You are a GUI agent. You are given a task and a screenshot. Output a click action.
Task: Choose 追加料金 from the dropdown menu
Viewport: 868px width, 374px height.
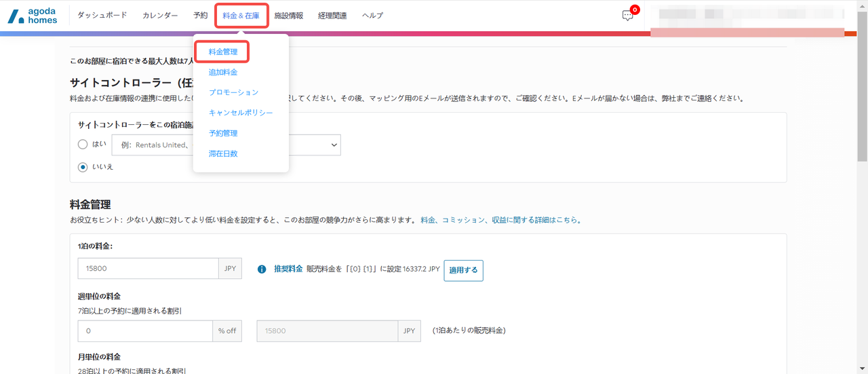click(x=223, y=72)
